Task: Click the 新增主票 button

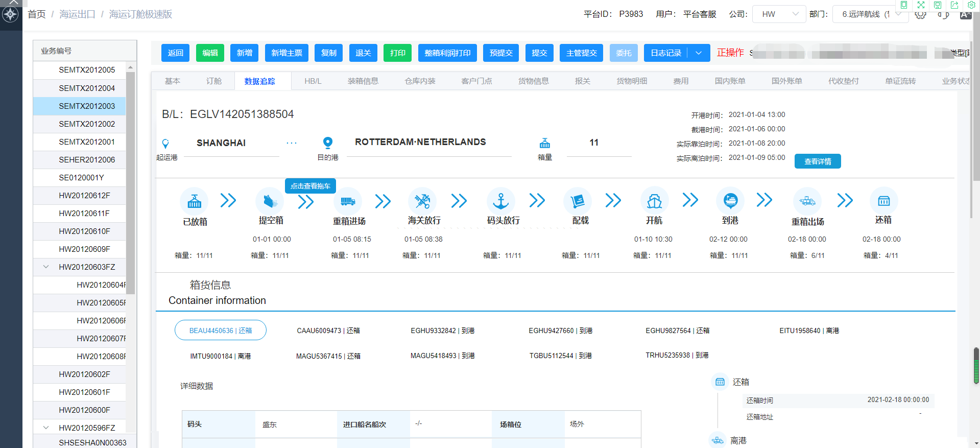Action: click(x=286, y=53)
